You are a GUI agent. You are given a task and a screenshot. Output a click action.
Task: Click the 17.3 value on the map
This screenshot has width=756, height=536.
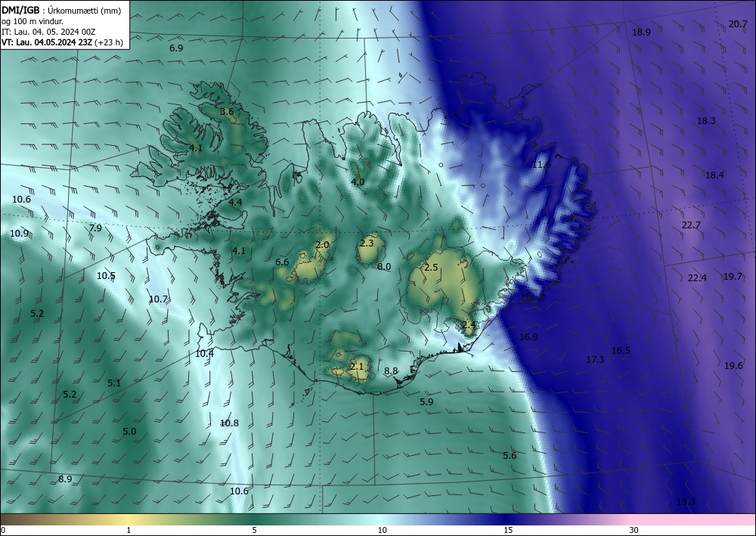[x=596, y=360]
